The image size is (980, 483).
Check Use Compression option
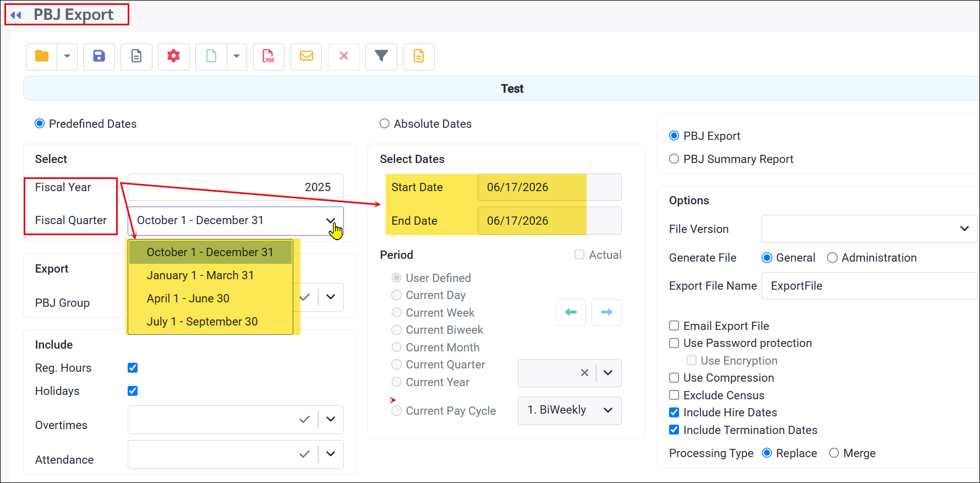674,378
